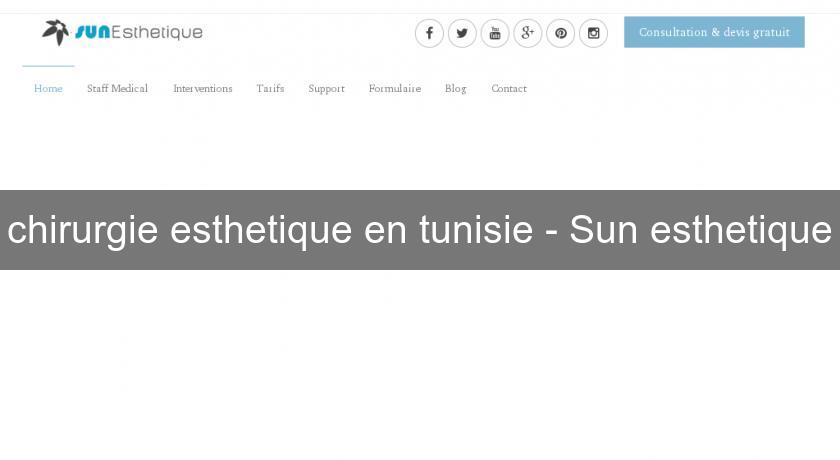This screenshot has width=840, height=460.
Task: Open the Pinterest social icon
Action: click(560, 33)
